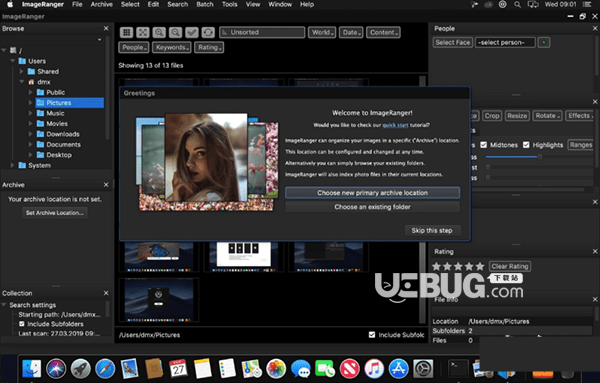Open Spotlight search in menu bar
600x383 pixels.
tap(517, 5)
